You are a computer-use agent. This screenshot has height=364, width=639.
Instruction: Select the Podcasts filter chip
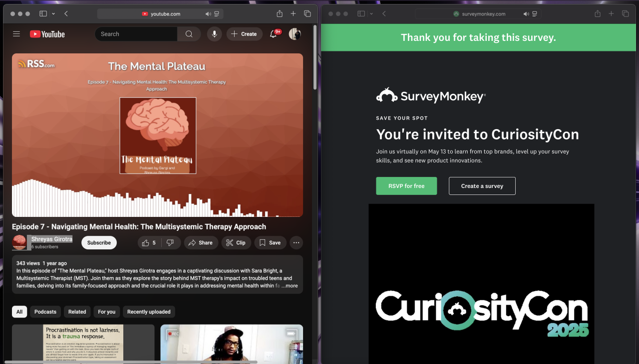pos(45,312)
